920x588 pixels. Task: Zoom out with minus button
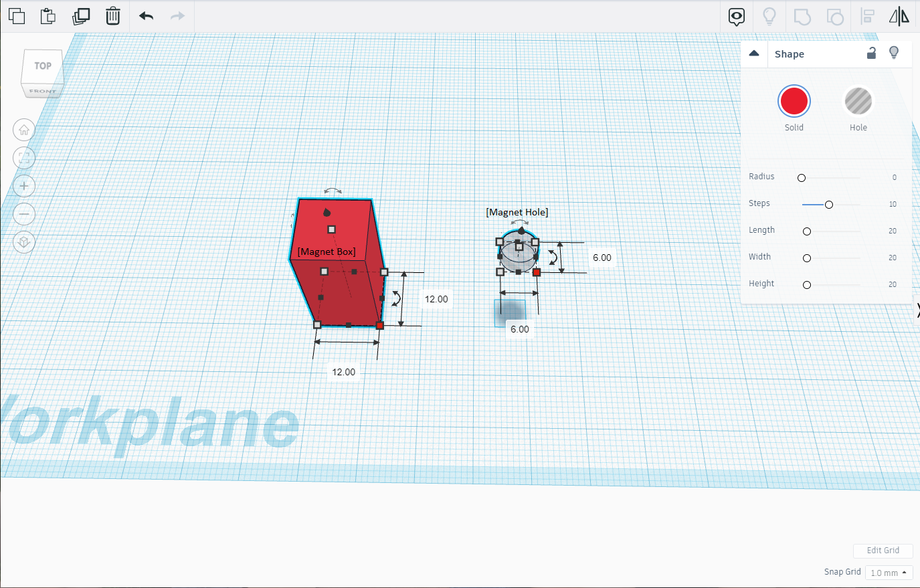point(24,214)
